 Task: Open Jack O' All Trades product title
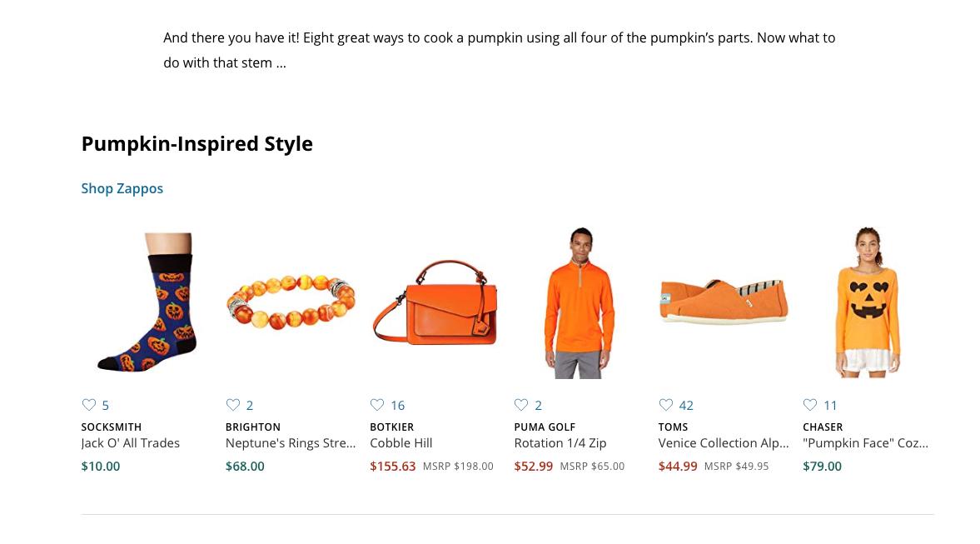(x=130, y=443)
